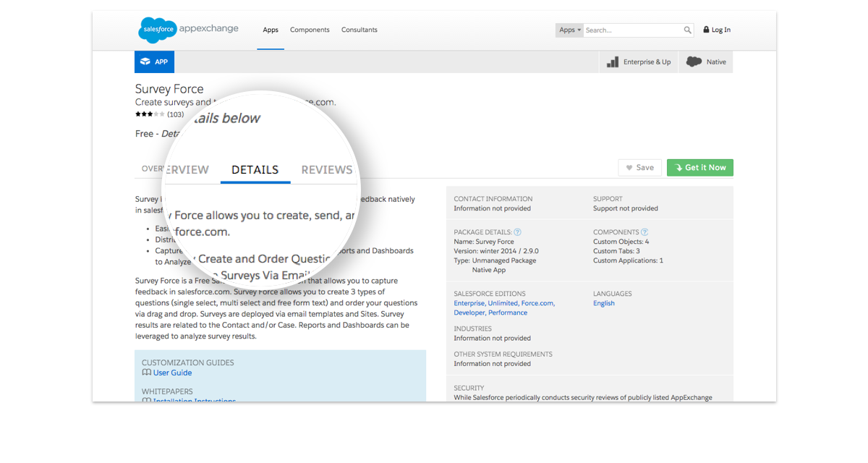Click the Contact Information heading
This screenshot has height=463, width=868.
[493, 199]
